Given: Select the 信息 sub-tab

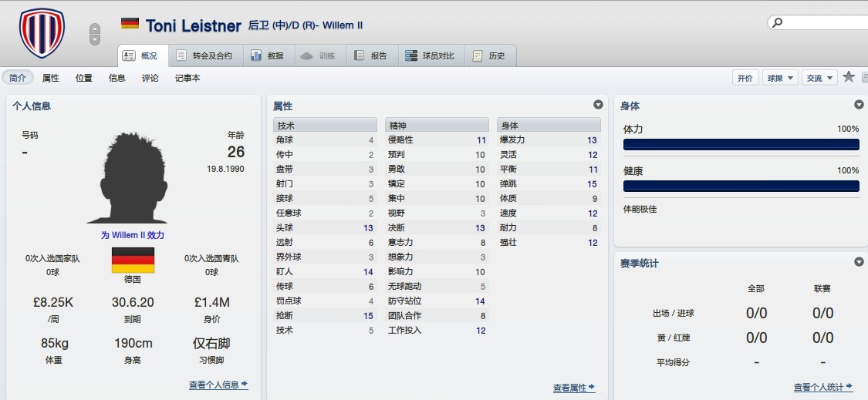Looking at the screenshot, I should click(x=117, y=78).
